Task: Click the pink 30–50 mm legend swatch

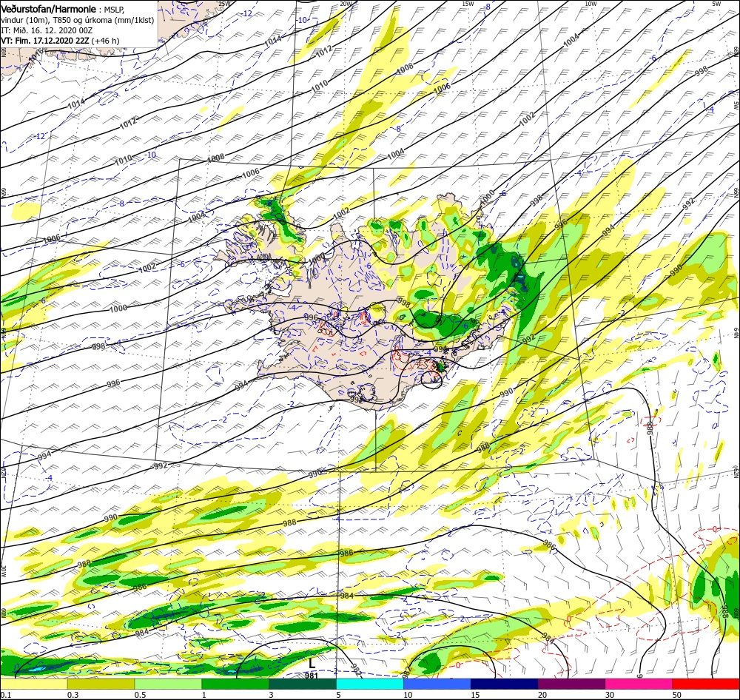Action: pyautogui.click(x=639, y=684)
